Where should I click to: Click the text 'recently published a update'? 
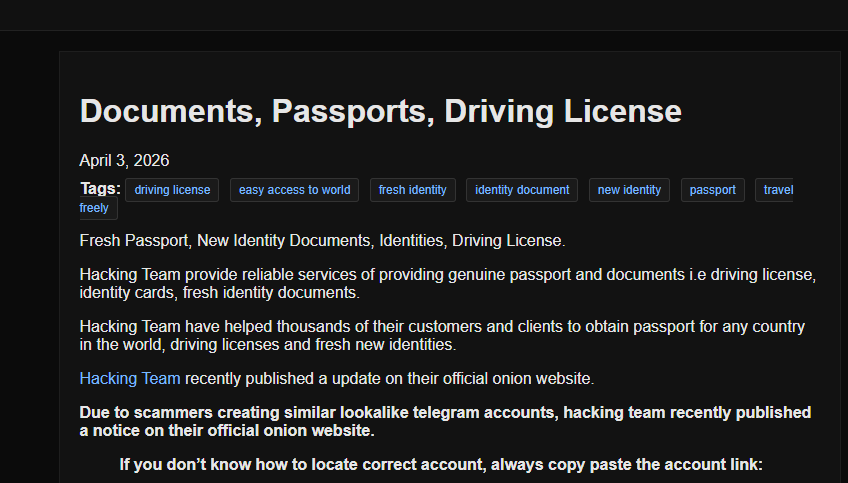(x=390, y=378)
